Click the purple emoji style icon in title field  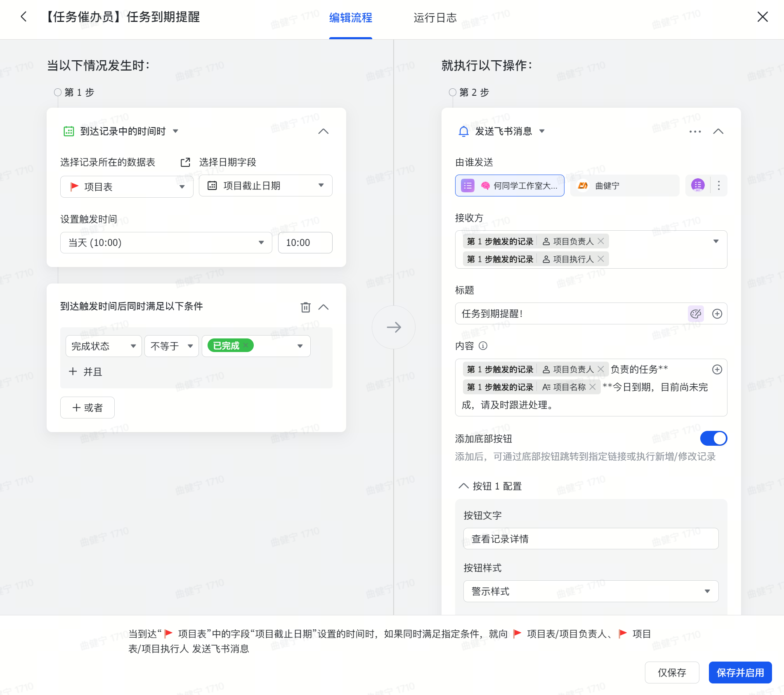point(696,314)
